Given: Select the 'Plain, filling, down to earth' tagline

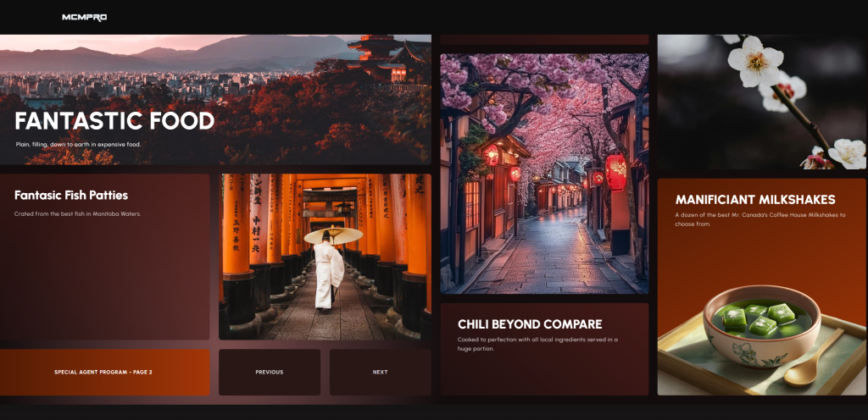Looking at the screenshot, I should pos(78,144).
